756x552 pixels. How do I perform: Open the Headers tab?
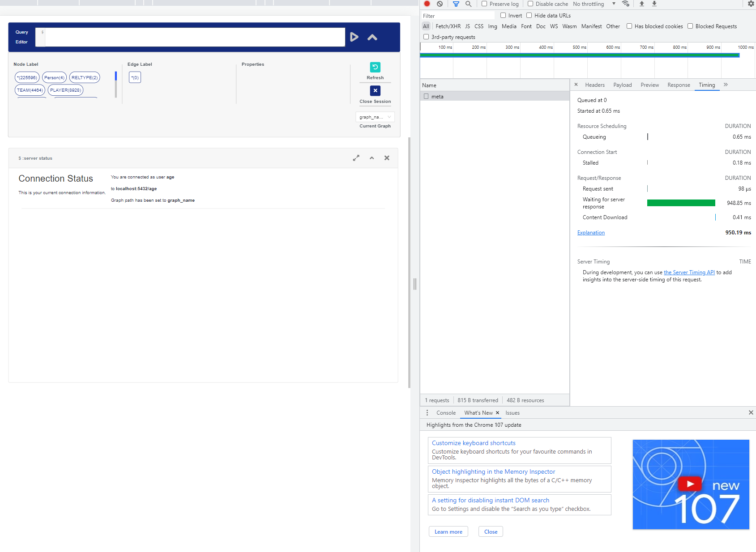coord(595,85)
